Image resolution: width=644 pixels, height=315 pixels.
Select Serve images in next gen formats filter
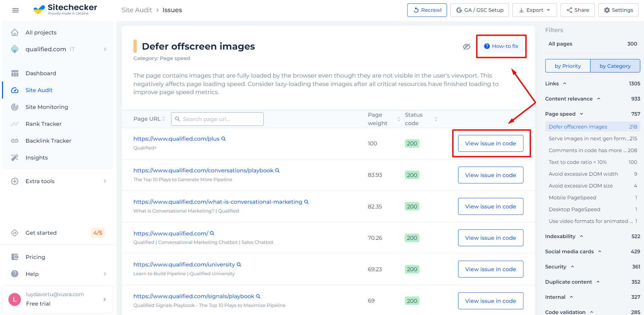[592, 139]
